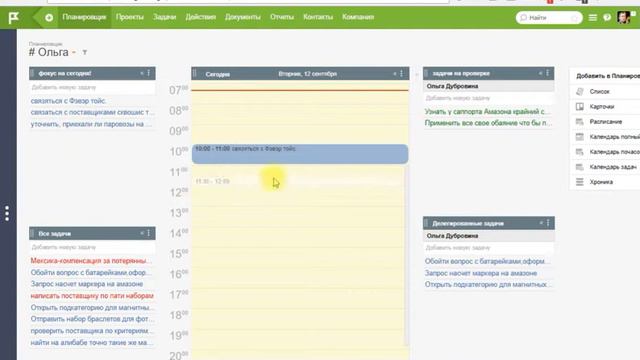Open the Компания menu
This screenshot has width=640, height=360.
pyautogui.click(x=358, y=17)
